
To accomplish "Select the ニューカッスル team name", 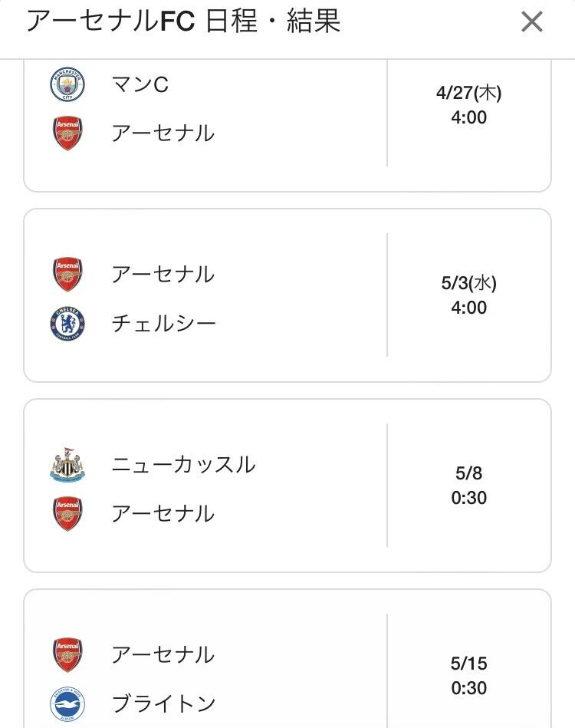I will tap(183, 465).
